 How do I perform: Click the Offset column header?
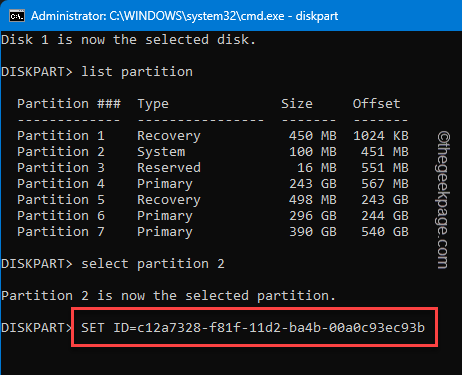(x=377, y=104)
